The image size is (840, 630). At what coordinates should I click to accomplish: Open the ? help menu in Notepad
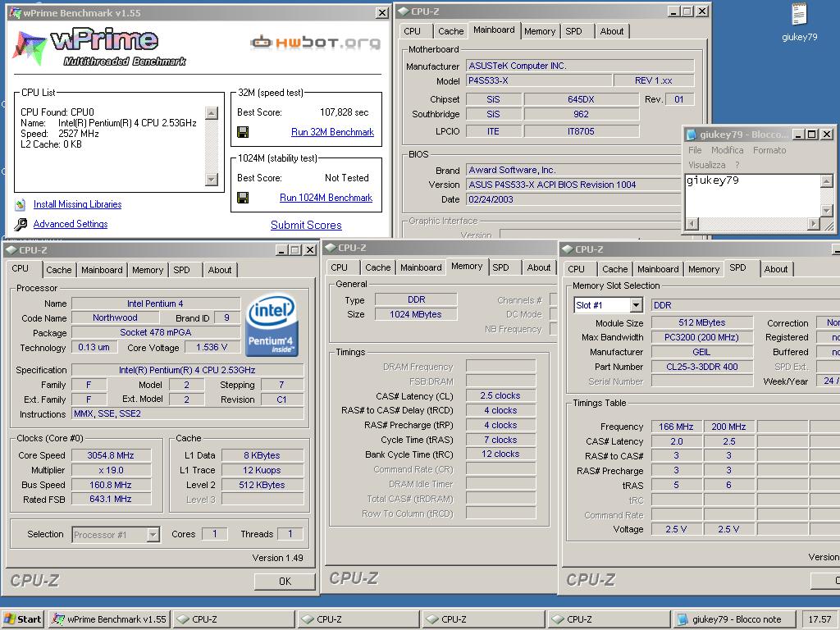tap(737, 165)
